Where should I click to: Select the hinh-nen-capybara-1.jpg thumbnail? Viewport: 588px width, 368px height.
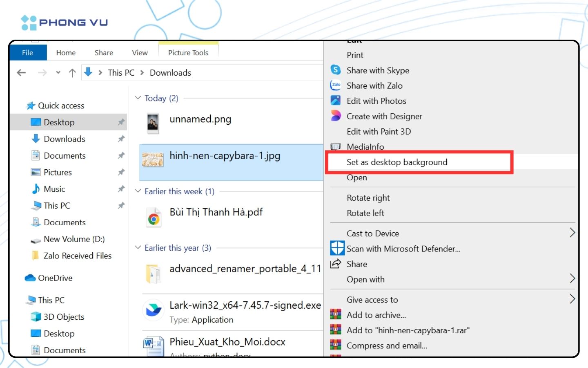pos(153,159)
